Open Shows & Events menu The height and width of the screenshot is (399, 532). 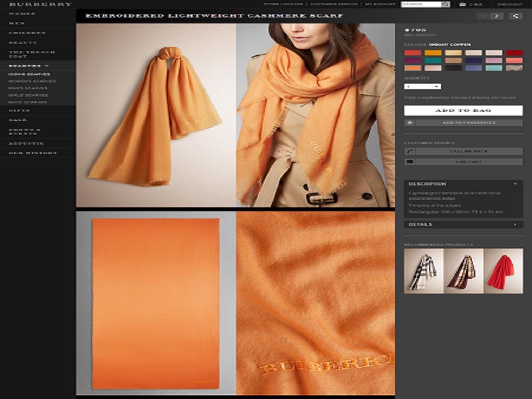pyautogui.click(x=25, y=131)
